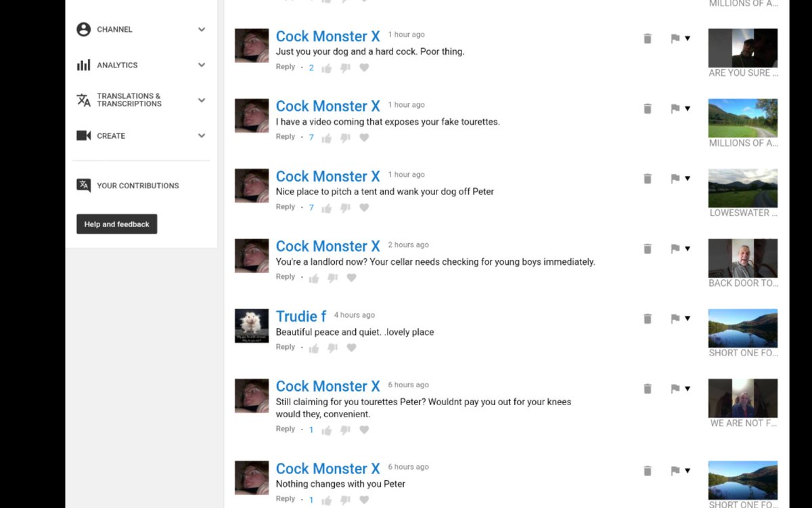Viewport: 812px width, 508px height.
Task: Heart the 'Nice place to pitch a tent' comment
Action: [364, 208]
